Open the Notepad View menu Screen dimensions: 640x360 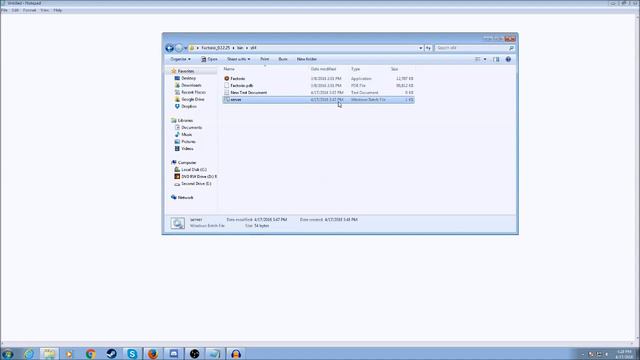pyautogui.click(x=44, y=10)
